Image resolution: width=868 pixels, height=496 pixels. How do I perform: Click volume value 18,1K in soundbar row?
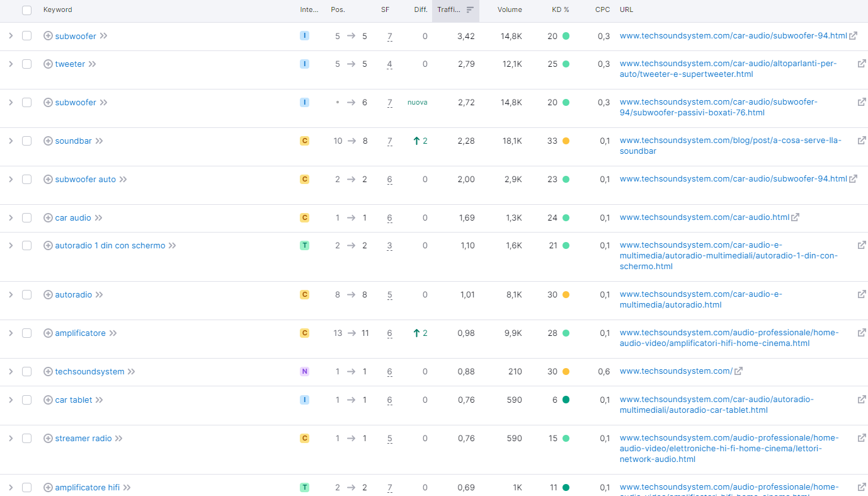pos(512,141)
